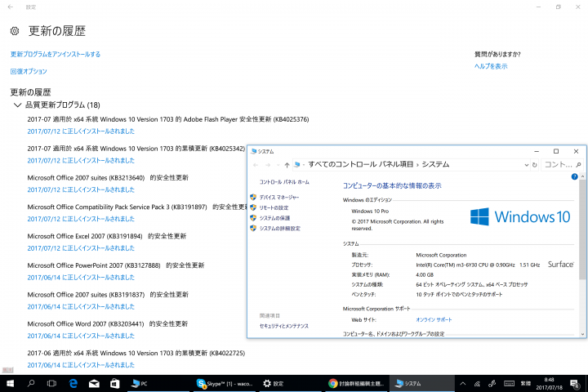Open システムの詳細設定 link
The height and width of the screenshot is (392, 588).
tap(280, 229)
